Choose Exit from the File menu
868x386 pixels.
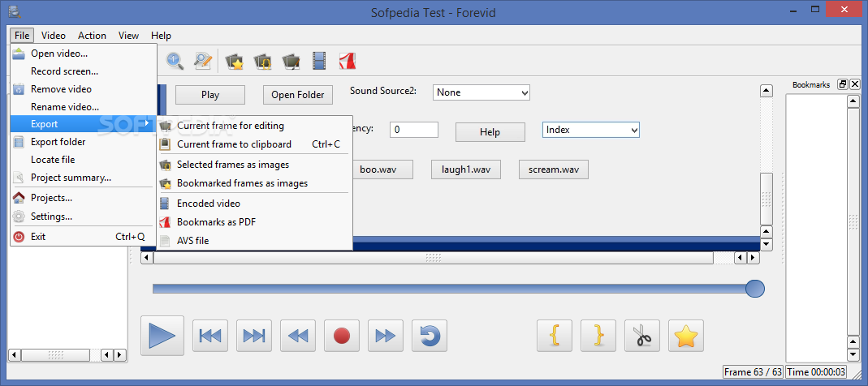(83, 237)
